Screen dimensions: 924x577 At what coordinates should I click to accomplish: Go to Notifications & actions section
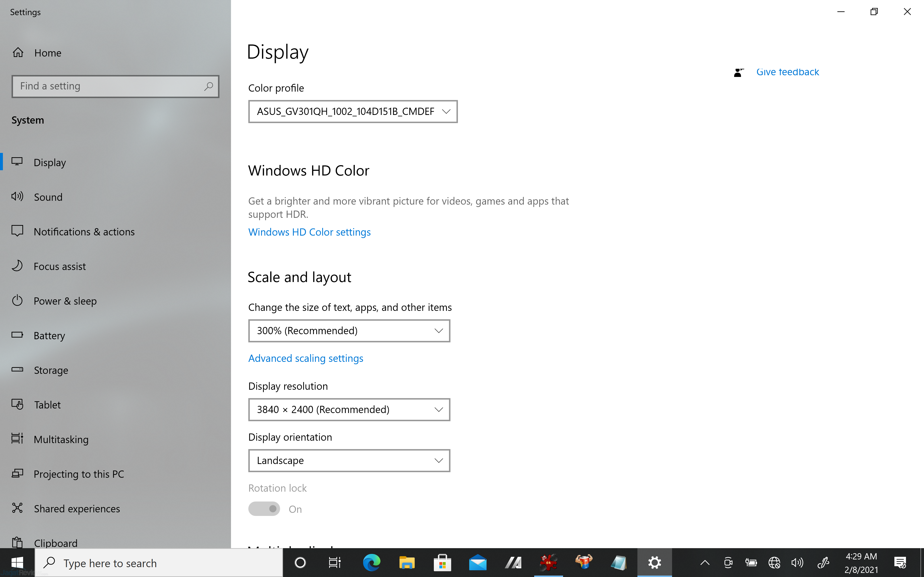click(x=84, y=232)
